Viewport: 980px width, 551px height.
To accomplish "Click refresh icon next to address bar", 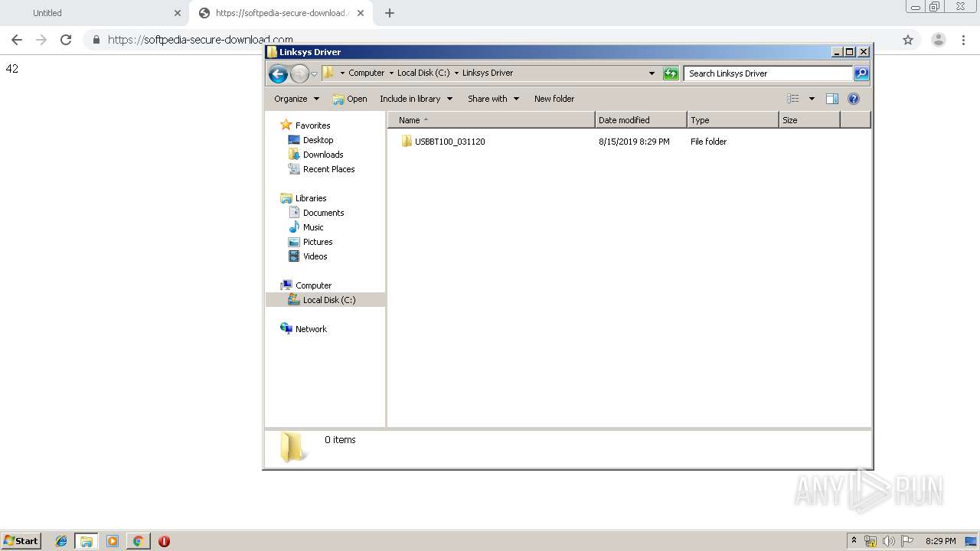I will pyautogui.click(x=671, y=73).
